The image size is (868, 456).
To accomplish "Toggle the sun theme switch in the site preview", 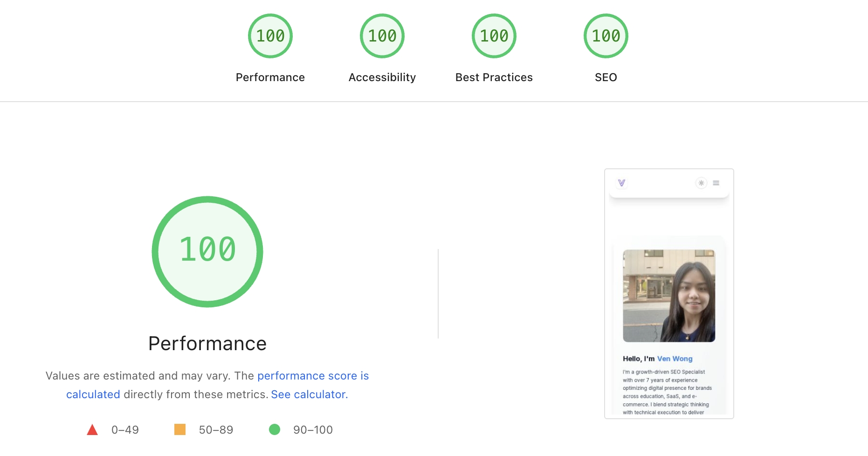I will pyautogui.click(x=701, y=183).
